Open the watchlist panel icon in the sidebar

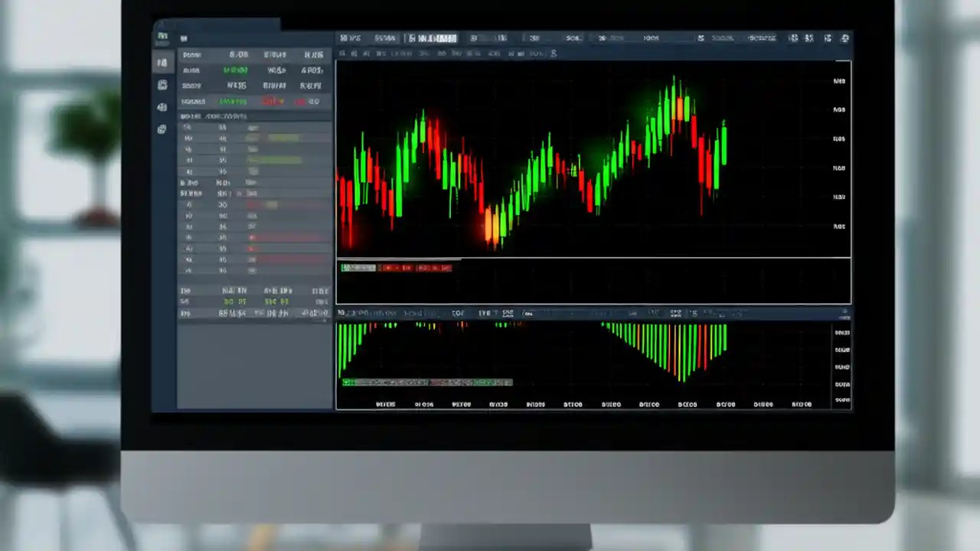[162, 63]
